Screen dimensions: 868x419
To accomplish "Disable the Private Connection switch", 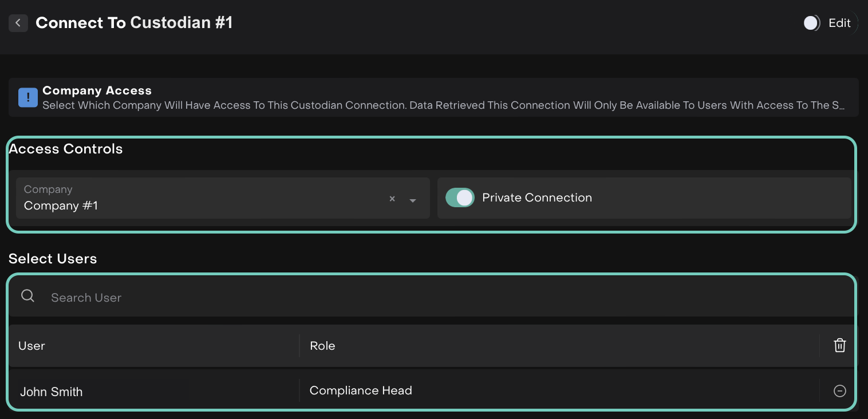I will coord(460,197).
